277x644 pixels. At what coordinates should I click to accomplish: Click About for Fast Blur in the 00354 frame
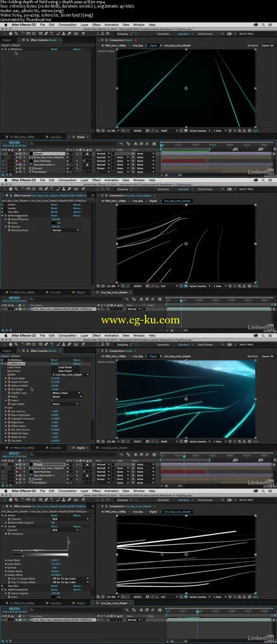[78, 586]
